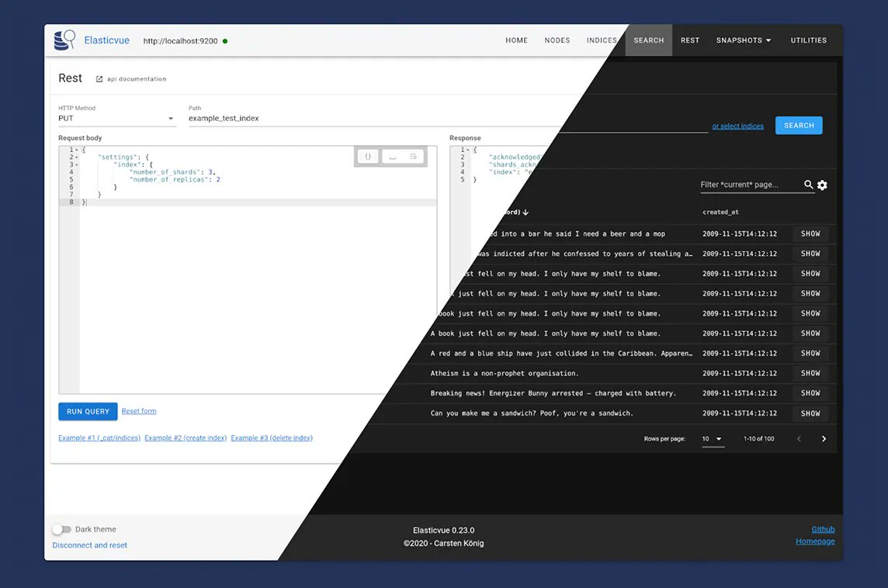
Task: Expand the Snapshots menu dropdown
Action: pyautogui.click(x=744, y=40)
